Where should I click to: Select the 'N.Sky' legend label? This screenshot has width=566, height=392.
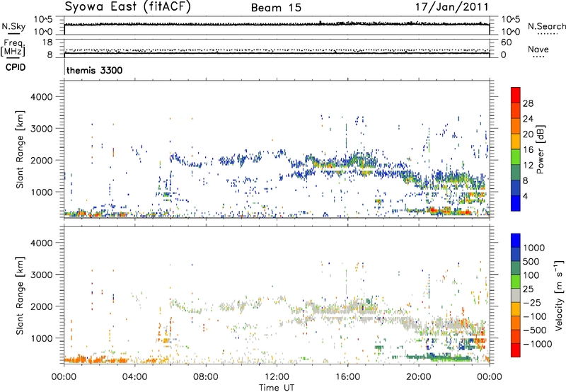[x=13, y=26]
